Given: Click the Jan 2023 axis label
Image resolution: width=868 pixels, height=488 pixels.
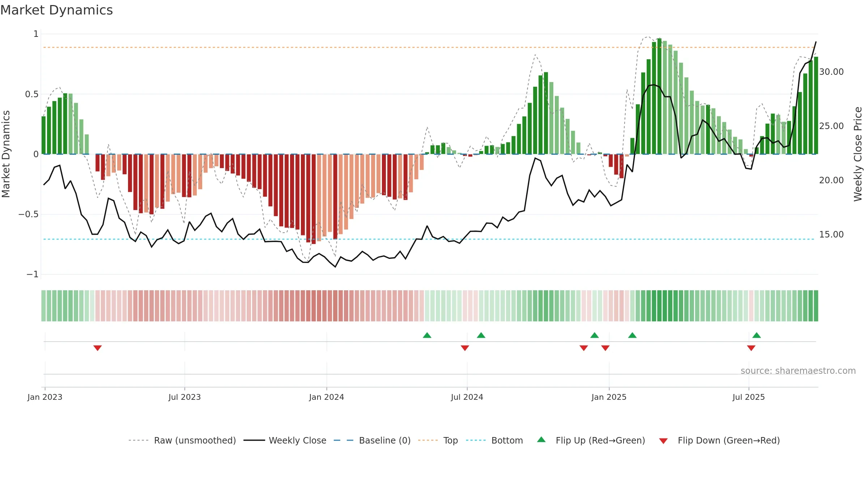Looking at the screenshot, I should click(45, 397).
